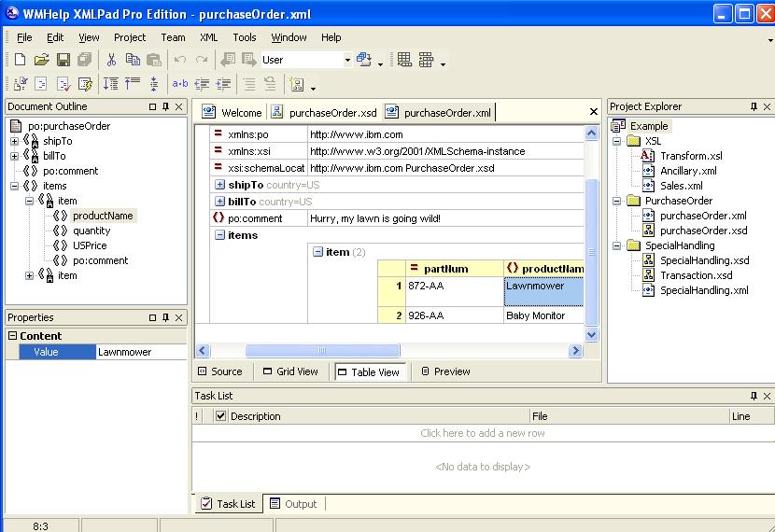Open the File menu
Image resolution: width=775 pixels, height=532 pixels.
tap(24, 37)
